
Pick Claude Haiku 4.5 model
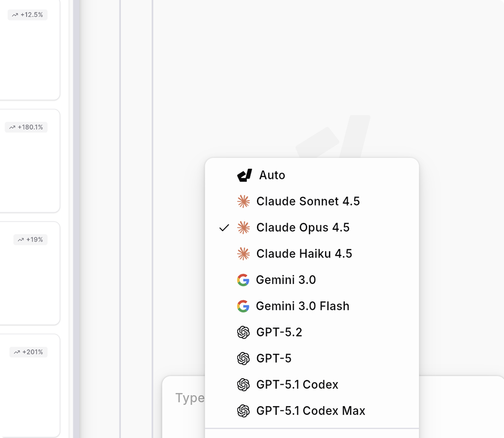pos(312,254)
